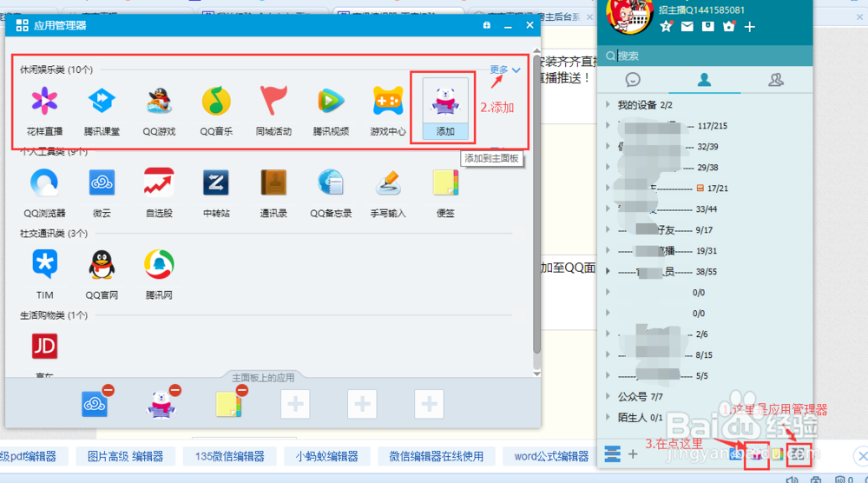Remove 便签 note from main panel
Screen dimensions: 868x483
242,391
